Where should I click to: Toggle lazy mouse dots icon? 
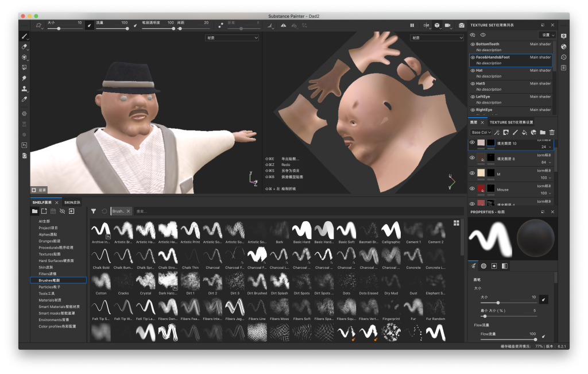point(221,25)
